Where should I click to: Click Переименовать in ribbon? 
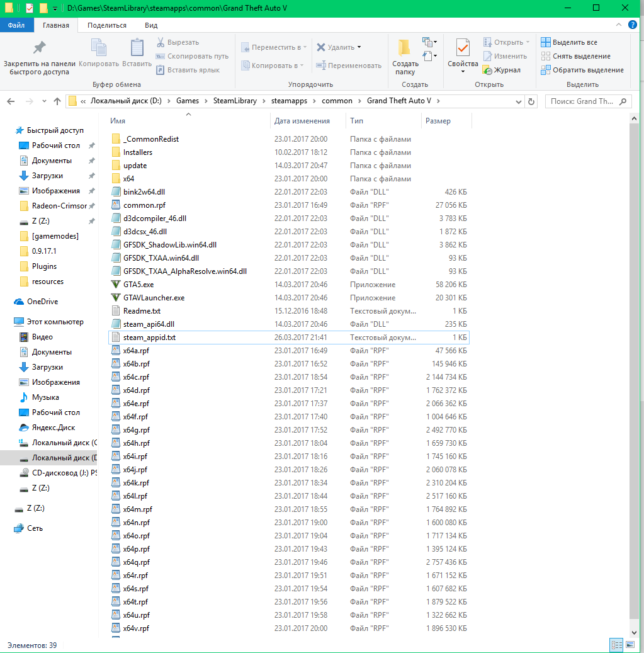click(349, 65)
